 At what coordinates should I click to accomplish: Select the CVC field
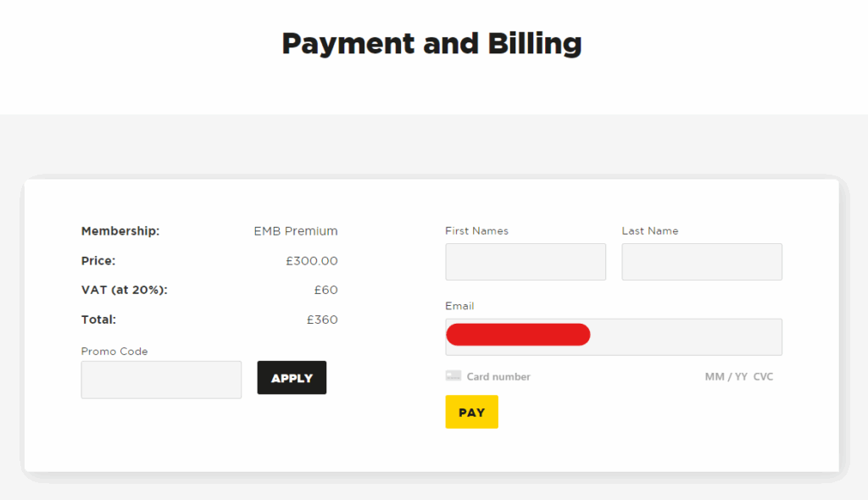[763, 376]
